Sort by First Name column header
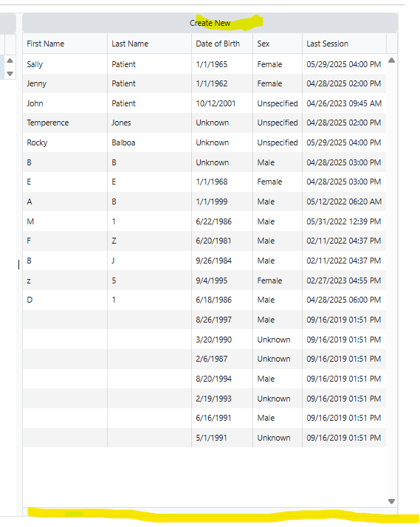Screen dimensions: 420x527 tap(65, 44)
